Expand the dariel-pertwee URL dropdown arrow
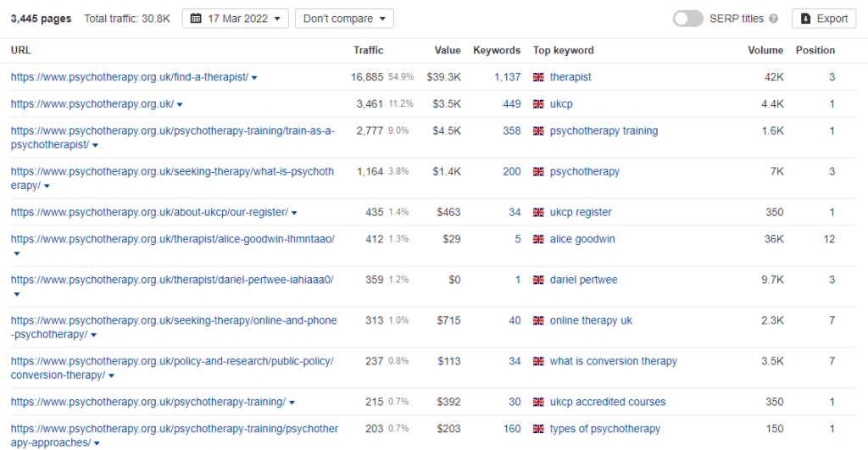This screenshot has width=868, height=450. [x=17, y=294]
